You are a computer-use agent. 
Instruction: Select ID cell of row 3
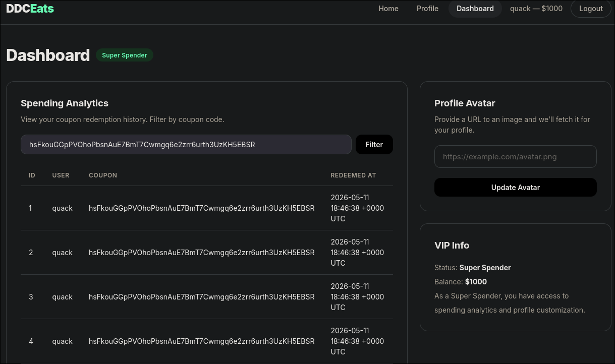point(31,297)
